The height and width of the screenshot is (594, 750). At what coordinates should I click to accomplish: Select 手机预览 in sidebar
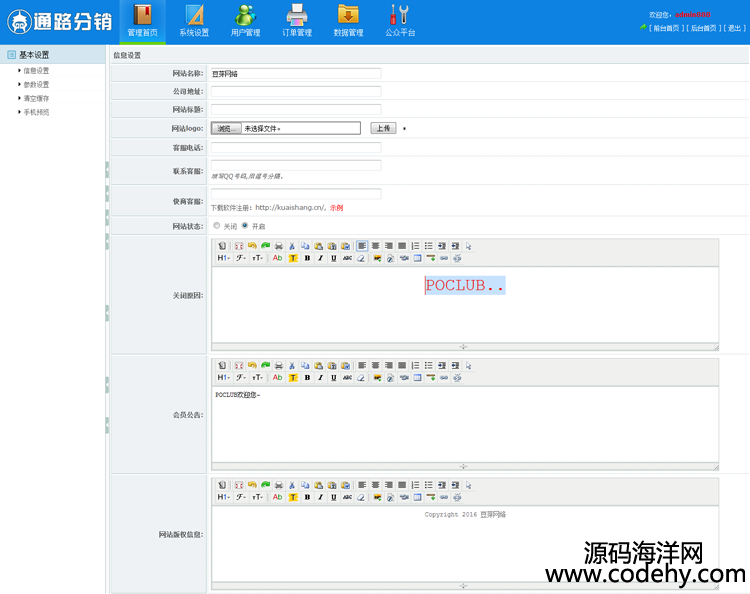pyautogui.click(x=36, y=112)
